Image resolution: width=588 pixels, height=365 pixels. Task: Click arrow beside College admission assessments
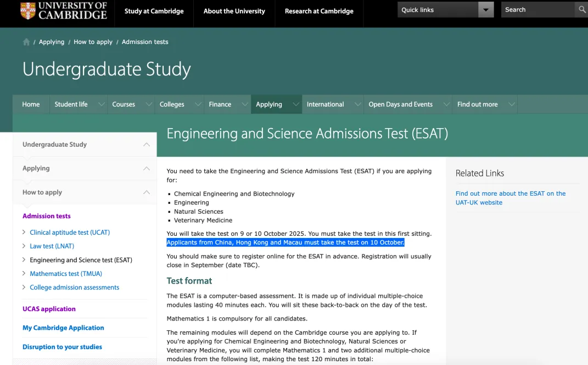(x=24, y=287)
